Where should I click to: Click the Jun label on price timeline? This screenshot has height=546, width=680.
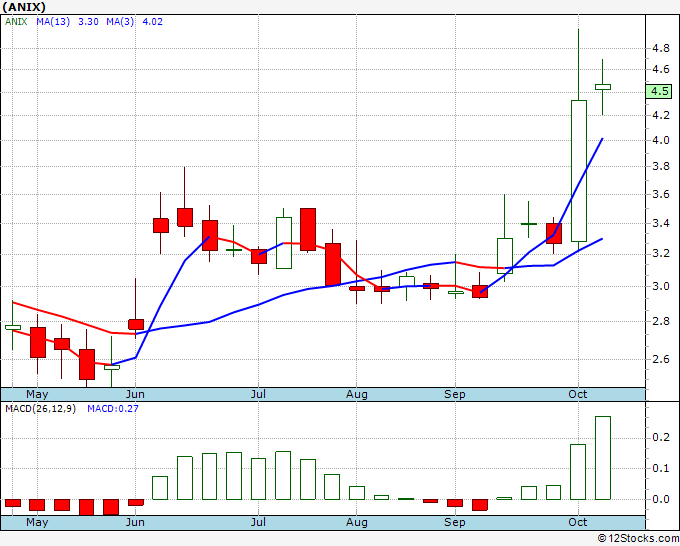tap(135, 394)
